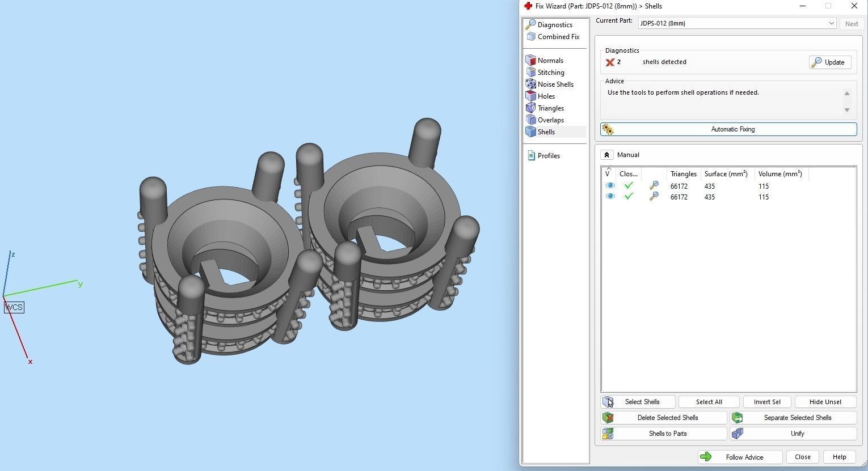Screen dimensions: 868x471
Task: Run Automatic Fixing
Action: [728, 129]
